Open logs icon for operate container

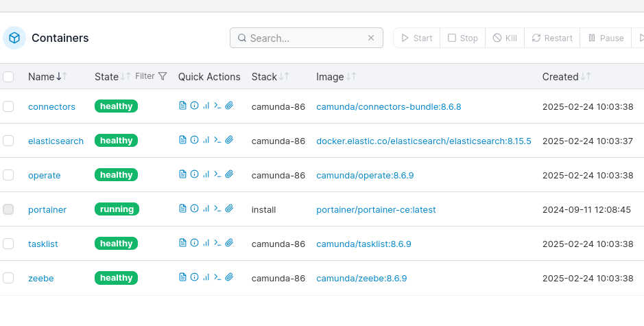[x=182, y=174]
